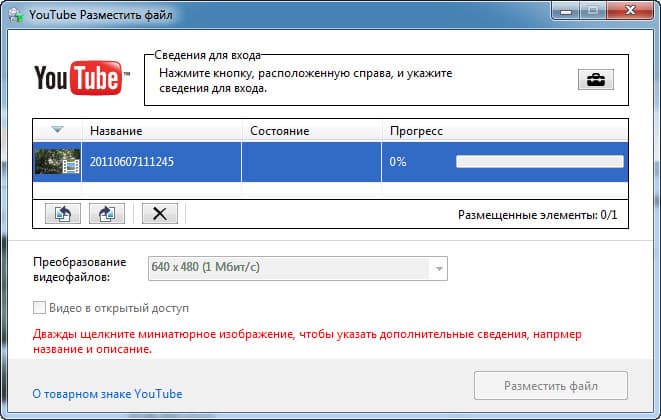
Task: Click the 0% progress value
Action: tap(398, 162)
